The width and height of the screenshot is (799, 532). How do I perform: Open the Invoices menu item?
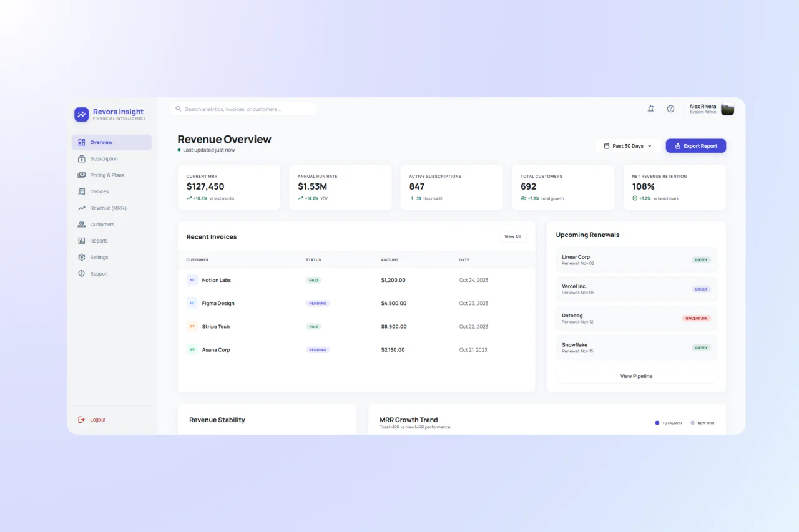click(112, 191)
